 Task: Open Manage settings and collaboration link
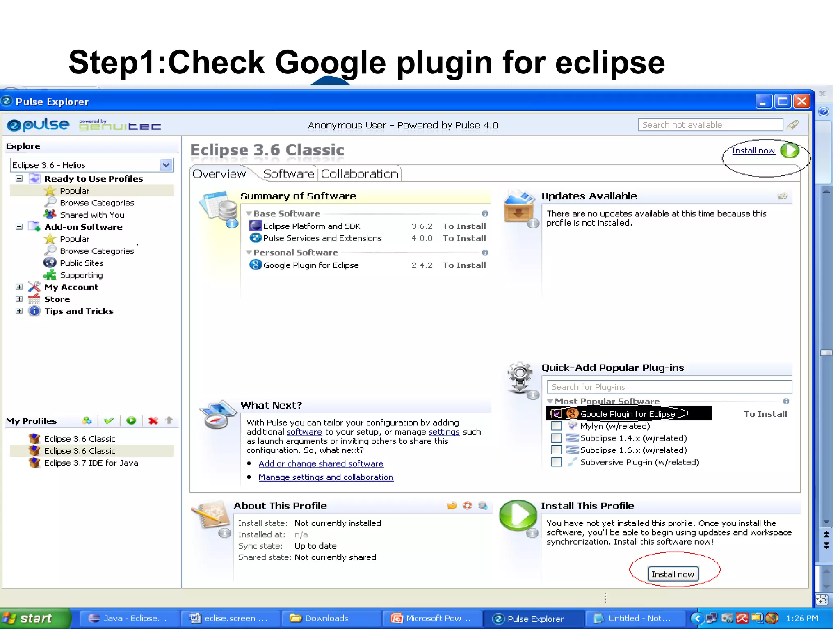click(326, 477)
